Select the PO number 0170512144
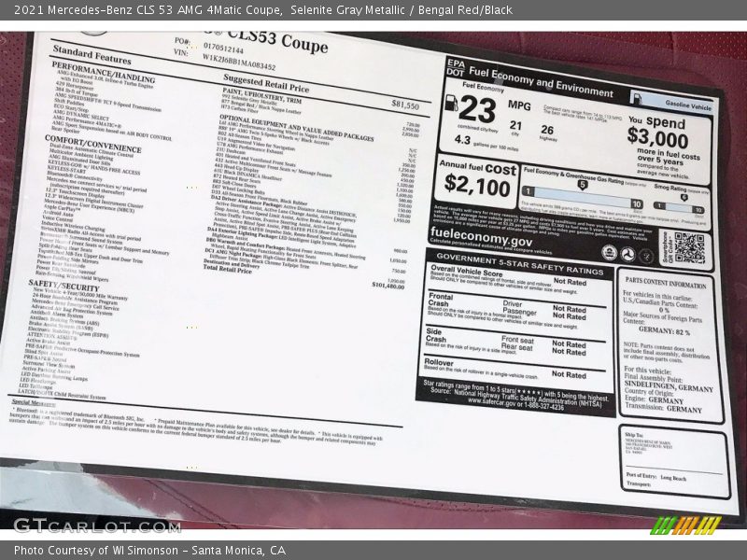The height and width of the screenshot is (560, 747). coord(223,48)
